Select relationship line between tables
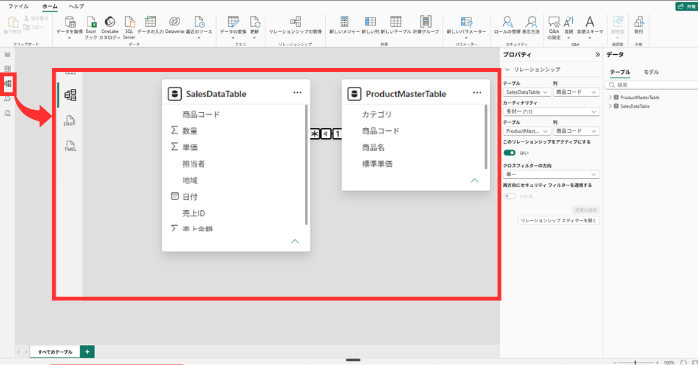The height and width of the screenshot is (365, 698). tap(326, 134)
